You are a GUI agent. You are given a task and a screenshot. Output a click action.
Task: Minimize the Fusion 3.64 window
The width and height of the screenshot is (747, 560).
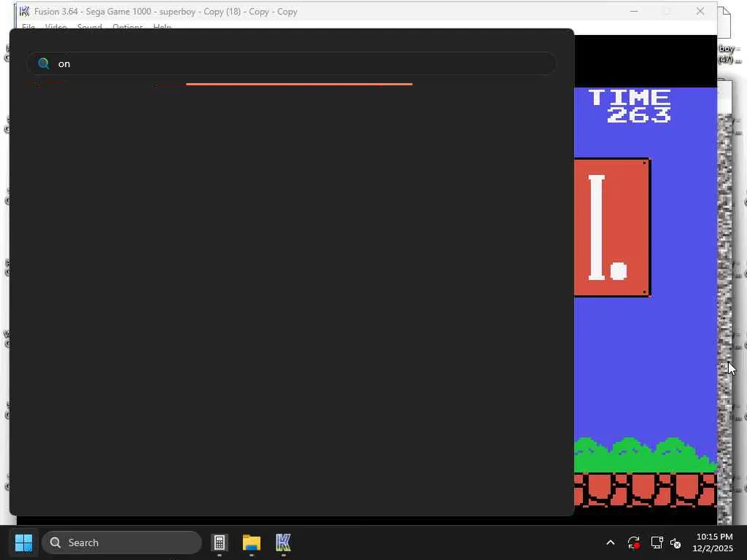pos(634,12)
